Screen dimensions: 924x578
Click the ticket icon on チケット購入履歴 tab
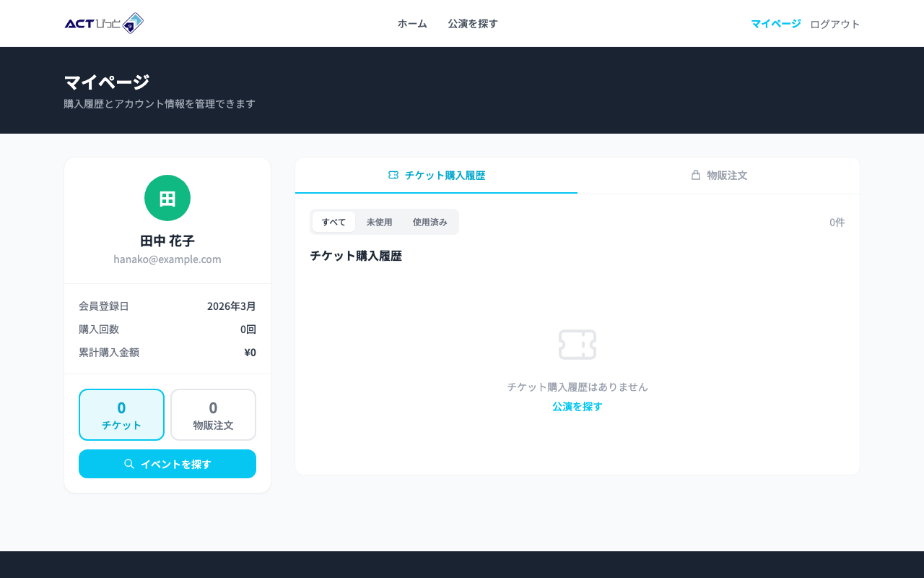[x=393, y=175]
